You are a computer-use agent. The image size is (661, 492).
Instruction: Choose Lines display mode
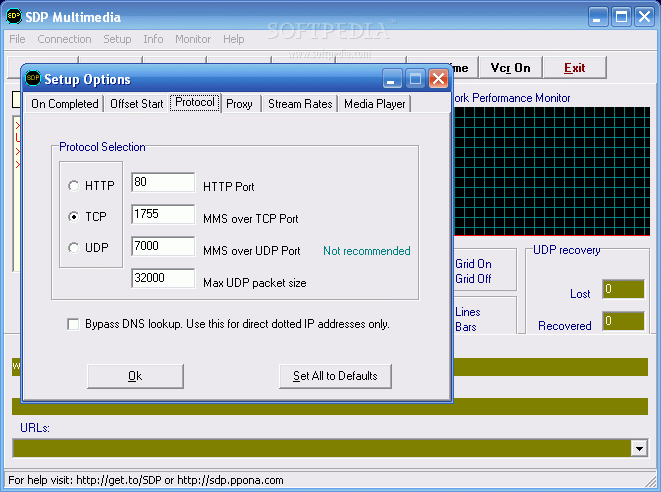[468, 312]
